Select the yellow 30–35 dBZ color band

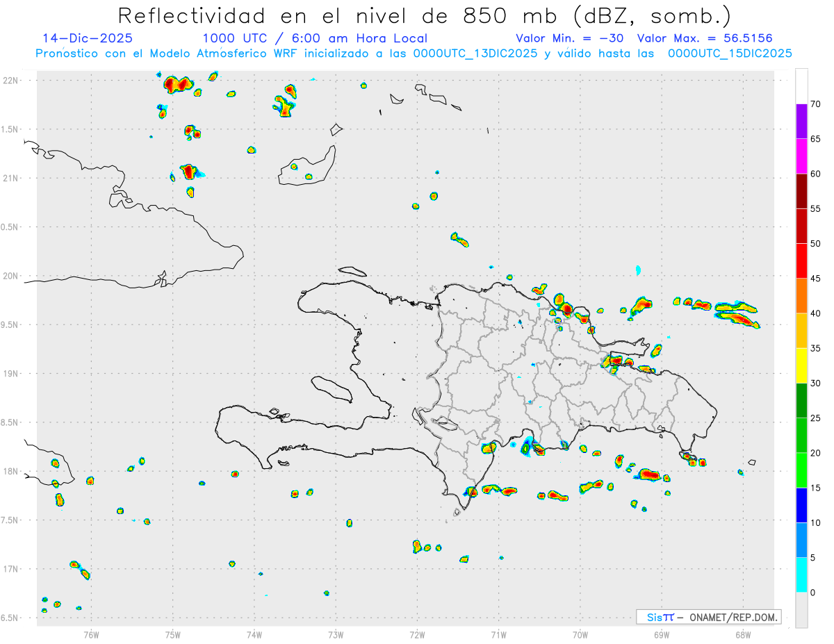tap(801, 365)
